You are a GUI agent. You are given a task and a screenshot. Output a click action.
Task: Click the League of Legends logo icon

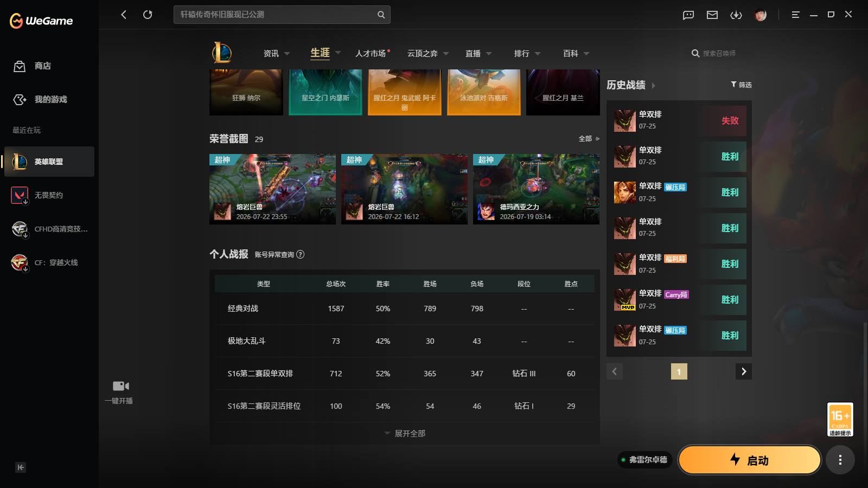222,53
